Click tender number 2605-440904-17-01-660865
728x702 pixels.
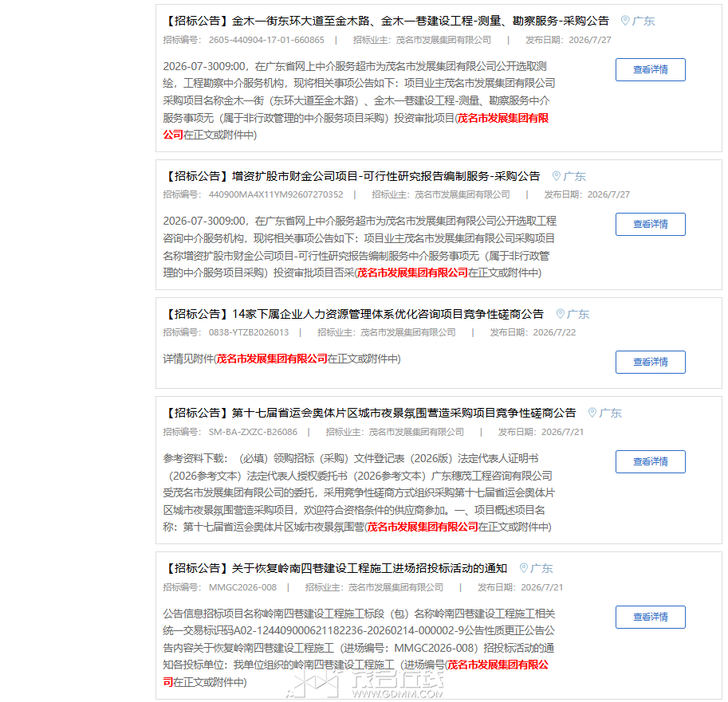click(266, 40)
